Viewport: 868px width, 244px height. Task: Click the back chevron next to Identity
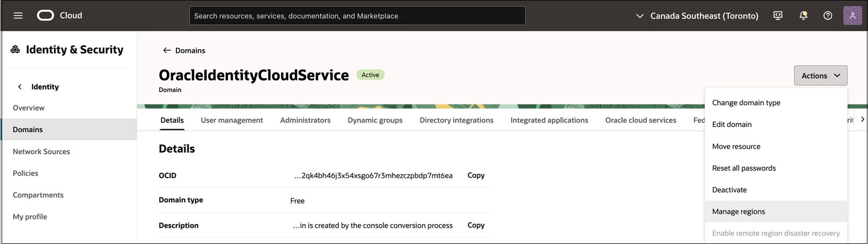(x=20, y=86)
